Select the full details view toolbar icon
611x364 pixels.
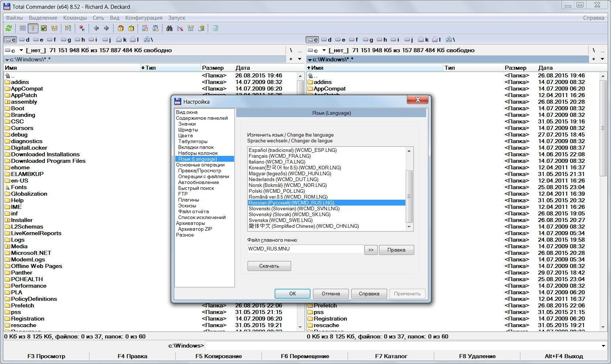click(x=33, y=28)
